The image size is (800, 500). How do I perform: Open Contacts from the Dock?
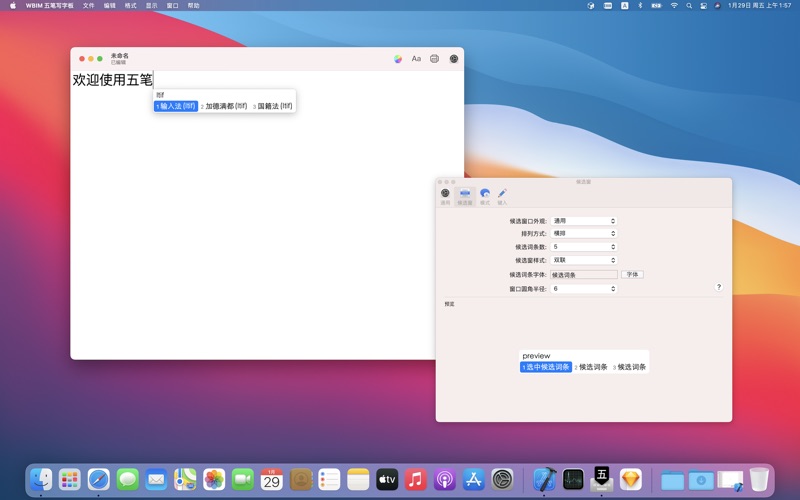[x=301, y=480]
